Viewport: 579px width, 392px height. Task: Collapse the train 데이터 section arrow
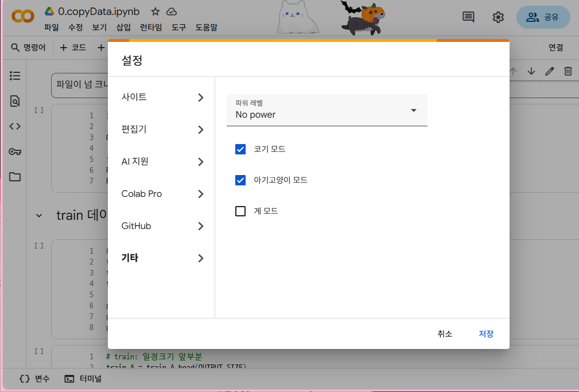39,216
